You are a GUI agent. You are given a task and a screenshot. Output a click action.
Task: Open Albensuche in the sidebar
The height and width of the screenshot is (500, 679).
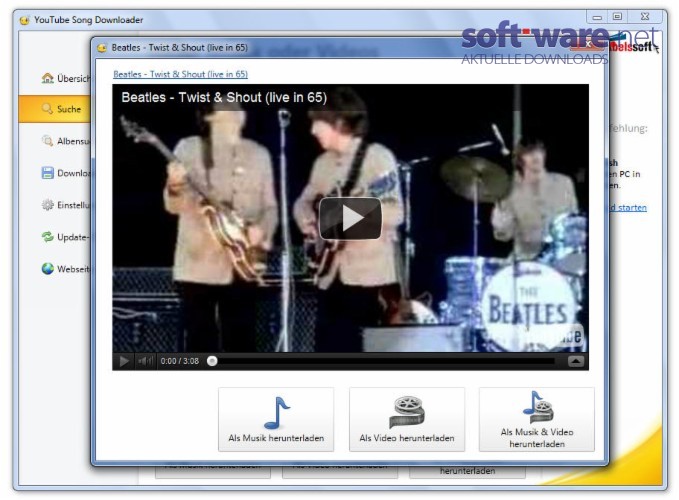coord(66,141)
